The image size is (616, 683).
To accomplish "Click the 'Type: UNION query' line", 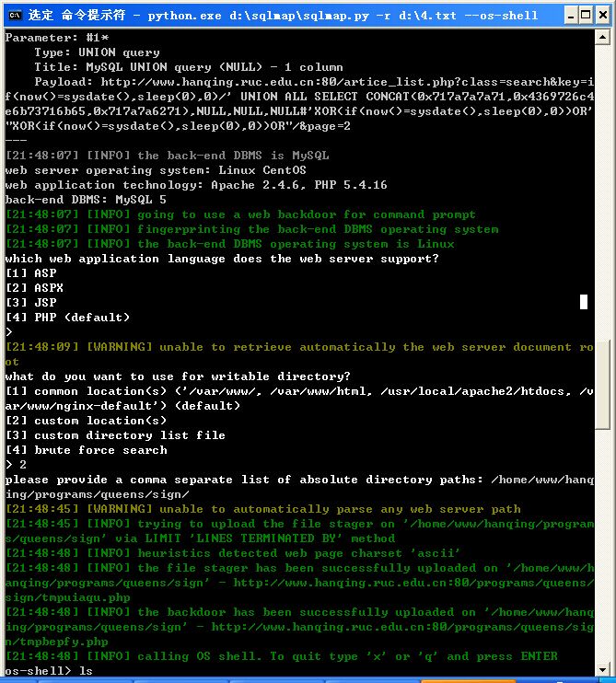I will click(x=97, y=52).
